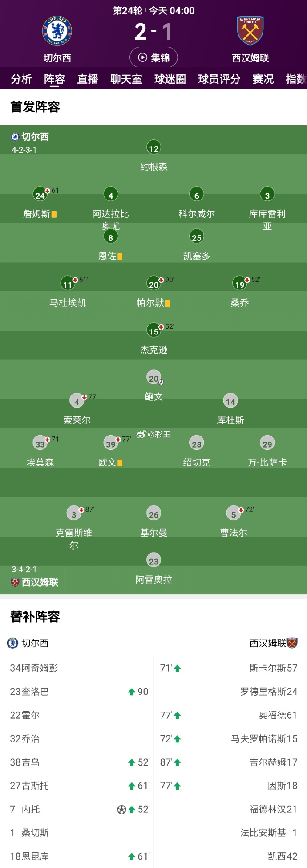Select goalkeeper 约根森 number 12 marker

tap(153, 147)
